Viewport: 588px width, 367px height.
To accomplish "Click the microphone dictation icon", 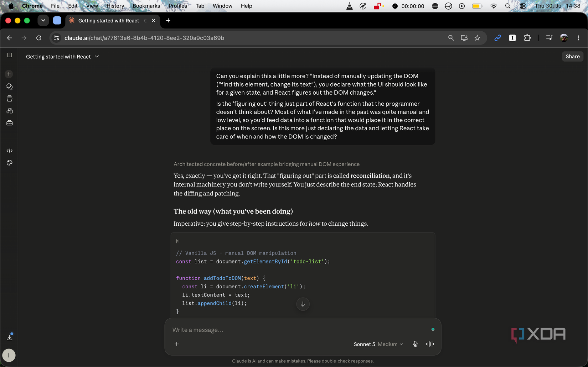I will click(415, 344).
